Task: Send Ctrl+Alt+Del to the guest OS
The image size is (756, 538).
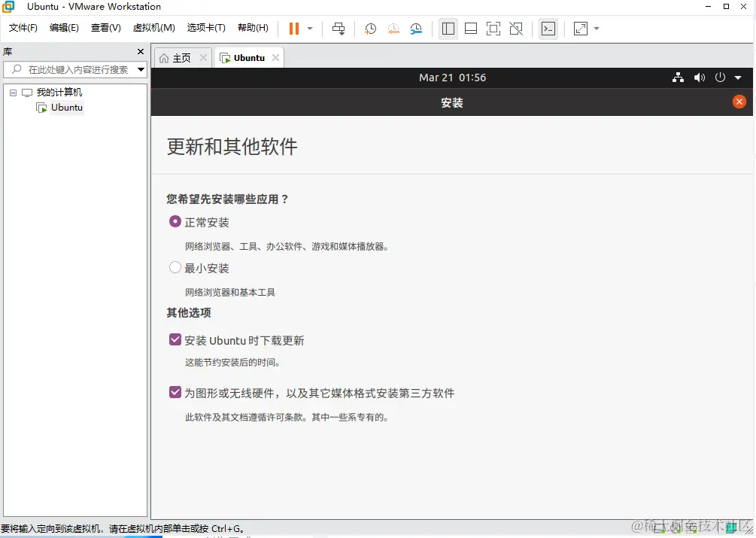Action: [338, 29]
